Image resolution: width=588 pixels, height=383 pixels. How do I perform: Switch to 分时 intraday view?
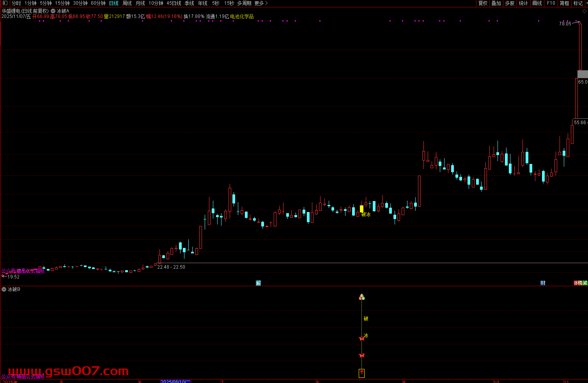(x=16, y=3)
